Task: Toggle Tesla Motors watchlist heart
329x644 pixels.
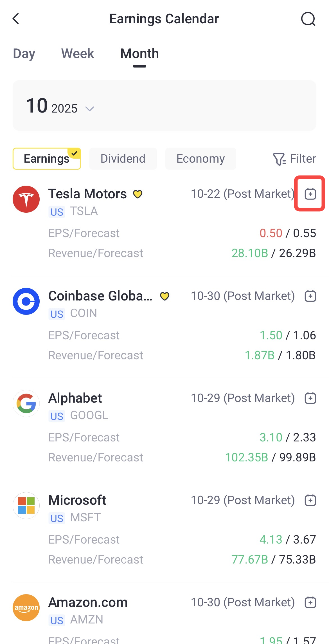Action: 138,194
